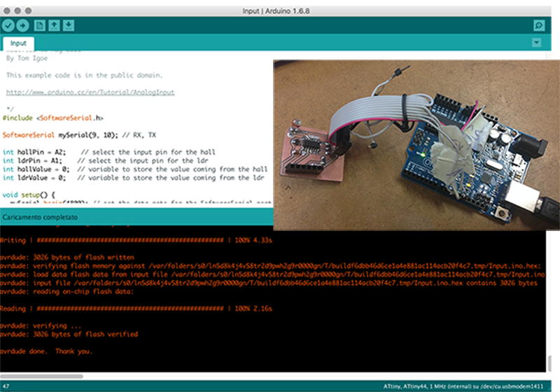The width and height of the screenshot is (560, 392).
Task: Select the int ldrPin = A1 line
Action: pos(106,161)
